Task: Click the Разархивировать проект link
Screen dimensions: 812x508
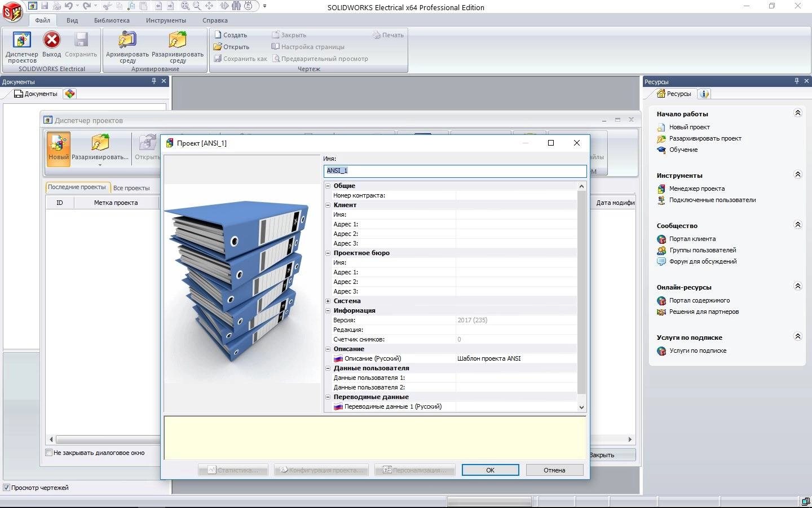Action: click(705, 138)
